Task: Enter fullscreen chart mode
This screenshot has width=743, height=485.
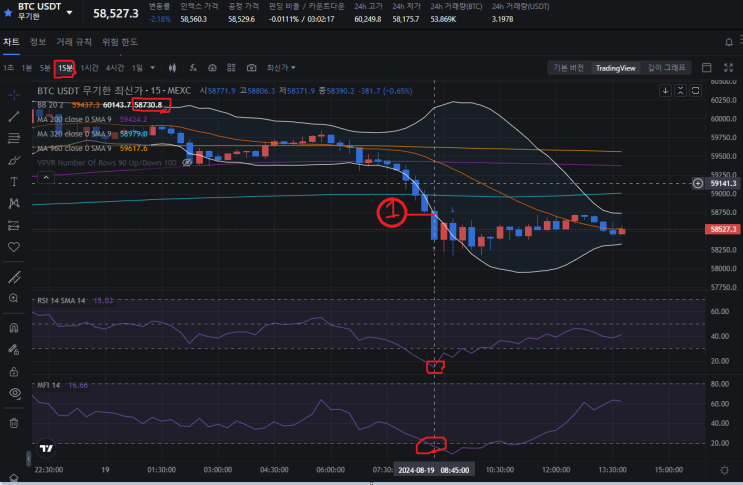Action: [x=728, y=68]
